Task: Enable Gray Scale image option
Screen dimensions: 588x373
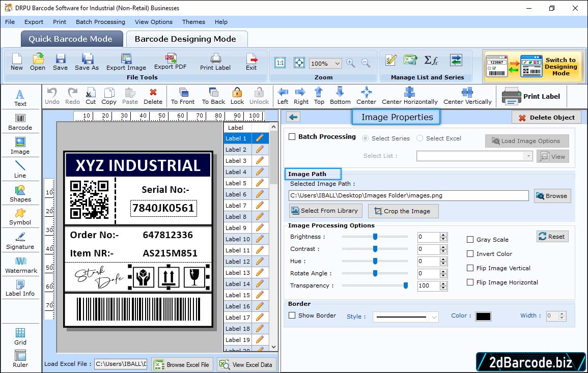Action: [x=470, y=240]
